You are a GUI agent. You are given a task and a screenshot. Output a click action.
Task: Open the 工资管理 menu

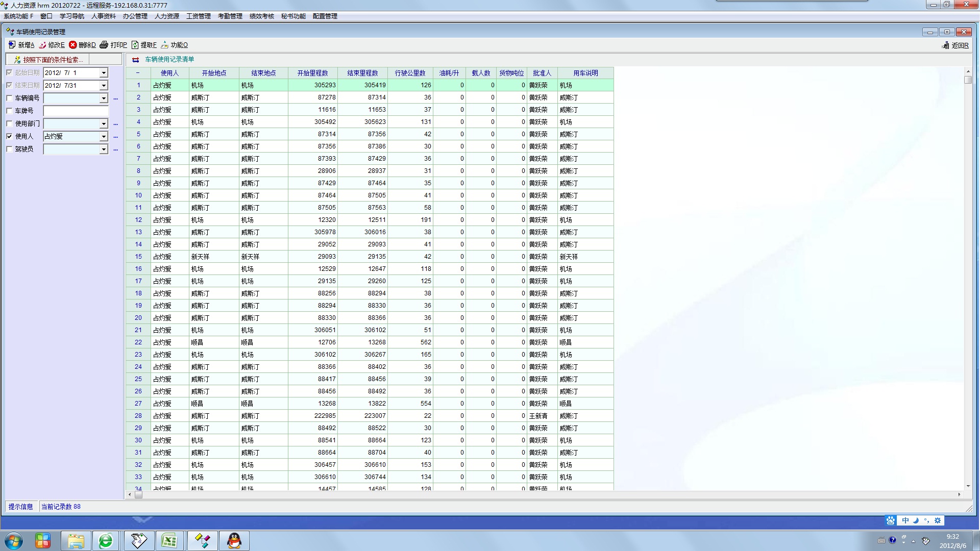tap(198, 16)
